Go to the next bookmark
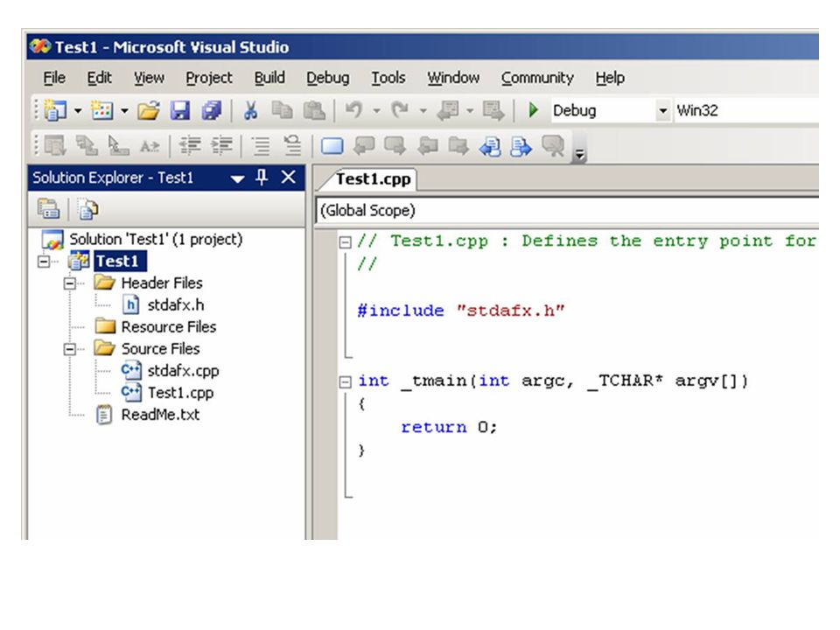 click(395, 146)
